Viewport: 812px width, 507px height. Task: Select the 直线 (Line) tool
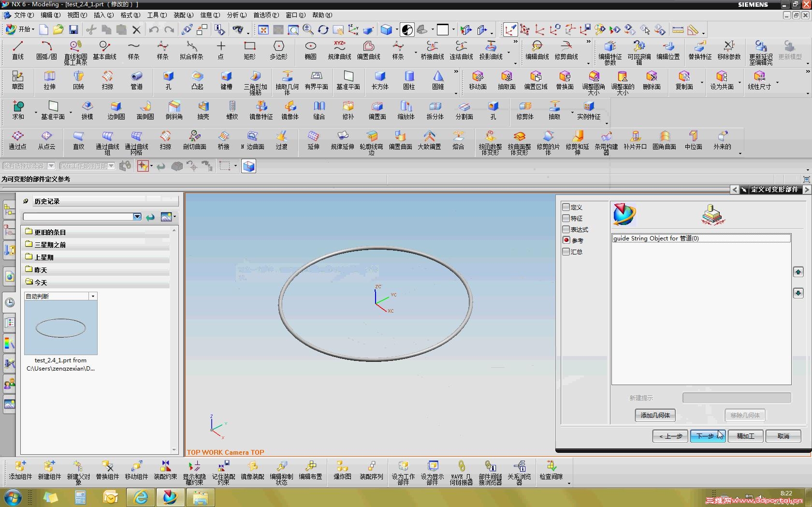click(18, 50)
